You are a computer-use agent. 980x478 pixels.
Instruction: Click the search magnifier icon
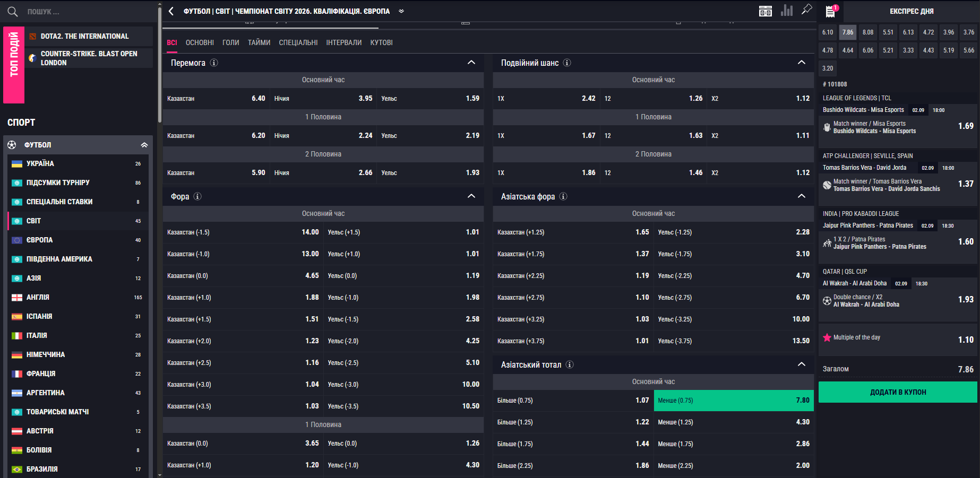[13, 12]
